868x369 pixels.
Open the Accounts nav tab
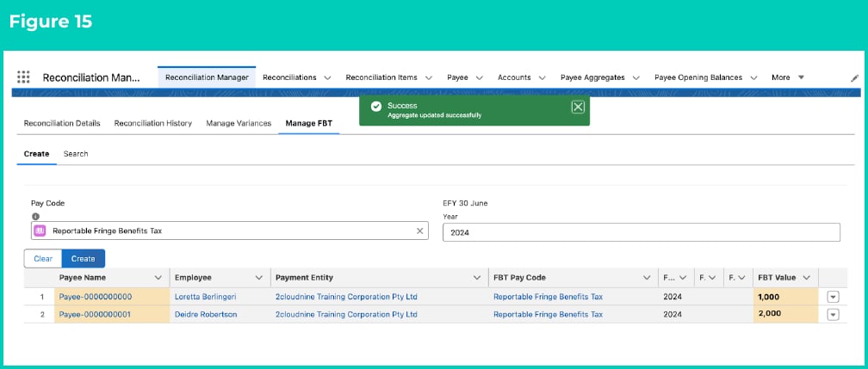pyautogui.click(x=514, y=77)
